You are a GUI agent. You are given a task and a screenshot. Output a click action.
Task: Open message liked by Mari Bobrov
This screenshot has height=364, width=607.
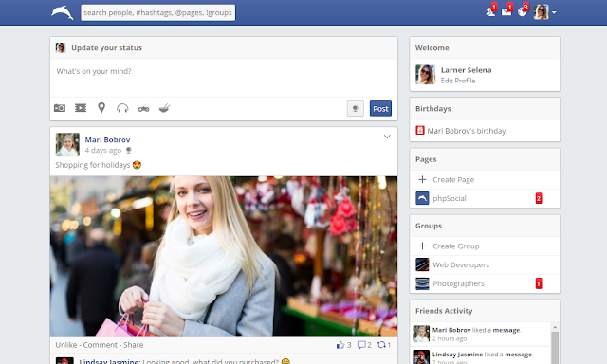coord(506,330)
